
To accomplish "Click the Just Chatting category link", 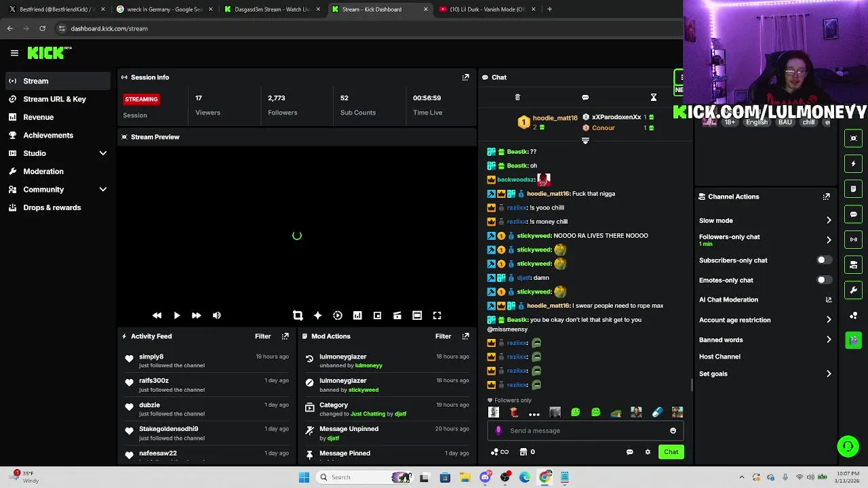I will coord(368,414).
